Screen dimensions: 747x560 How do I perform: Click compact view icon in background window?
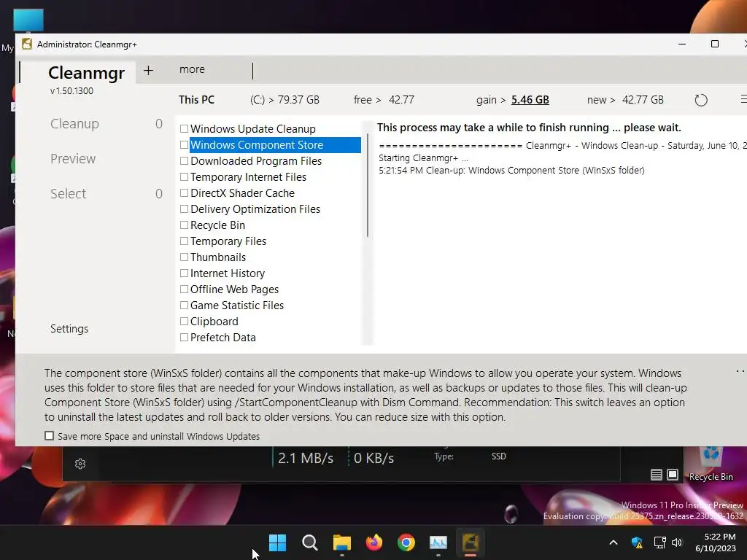tap(672, 475)
